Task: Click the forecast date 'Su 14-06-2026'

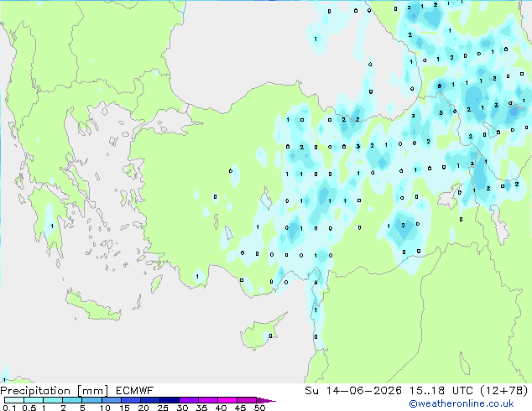Action: point(353,391)
